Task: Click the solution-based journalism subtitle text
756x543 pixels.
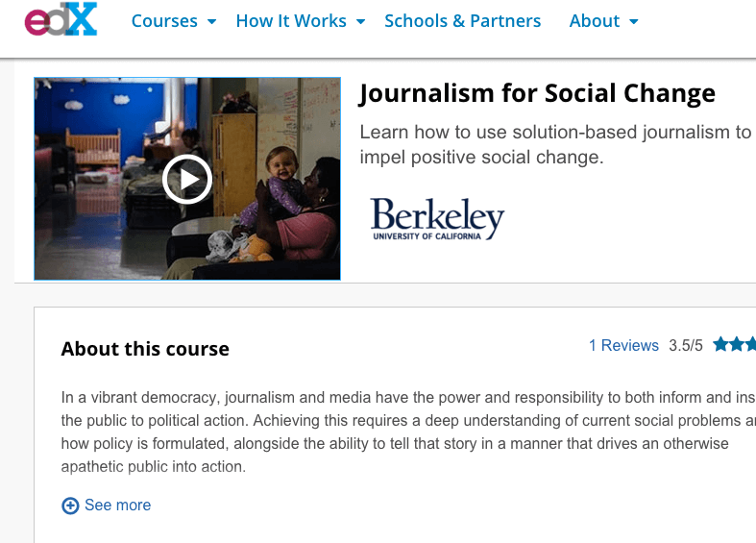Action: click(x=555, y=144)
